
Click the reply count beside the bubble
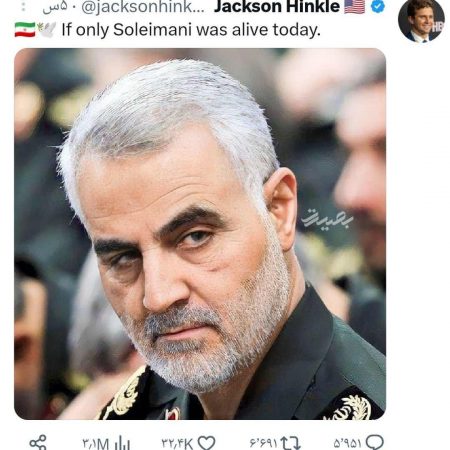coord(348,444)
